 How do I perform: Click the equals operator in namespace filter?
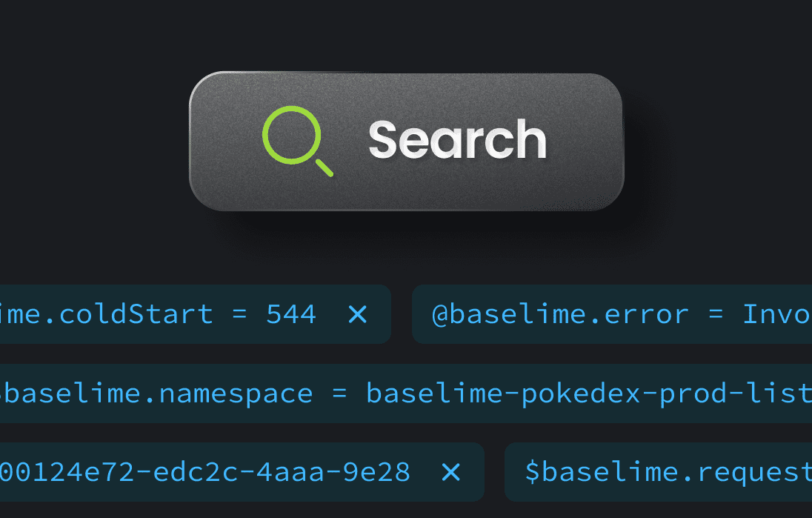339,394
